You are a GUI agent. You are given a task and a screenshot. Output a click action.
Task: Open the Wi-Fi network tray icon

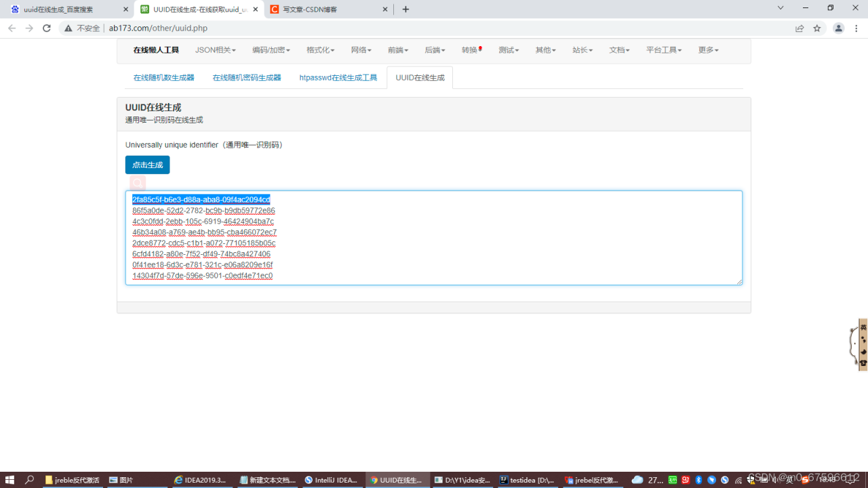click(738, 480)
